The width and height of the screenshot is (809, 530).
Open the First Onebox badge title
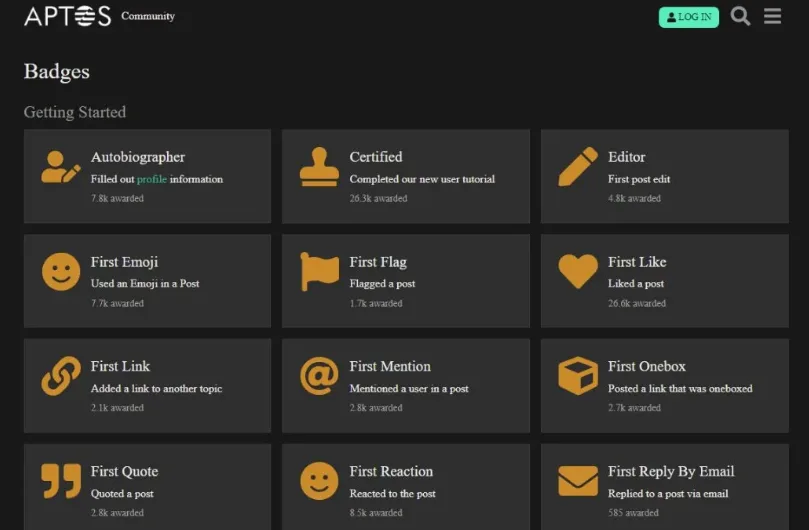tap(646, 366)
